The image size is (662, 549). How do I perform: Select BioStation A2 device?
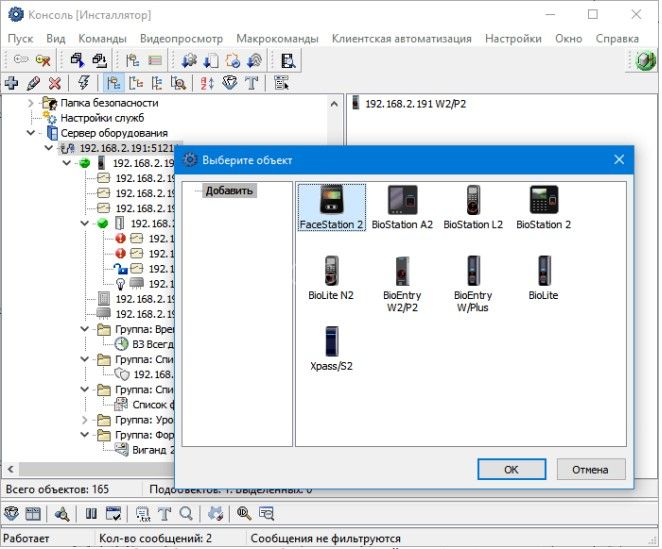402,207
